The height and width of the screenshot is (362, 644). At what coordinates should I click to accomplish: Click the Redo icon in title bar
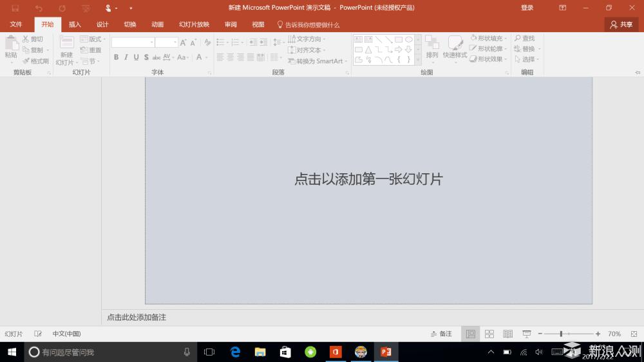(x=62, y=8)
